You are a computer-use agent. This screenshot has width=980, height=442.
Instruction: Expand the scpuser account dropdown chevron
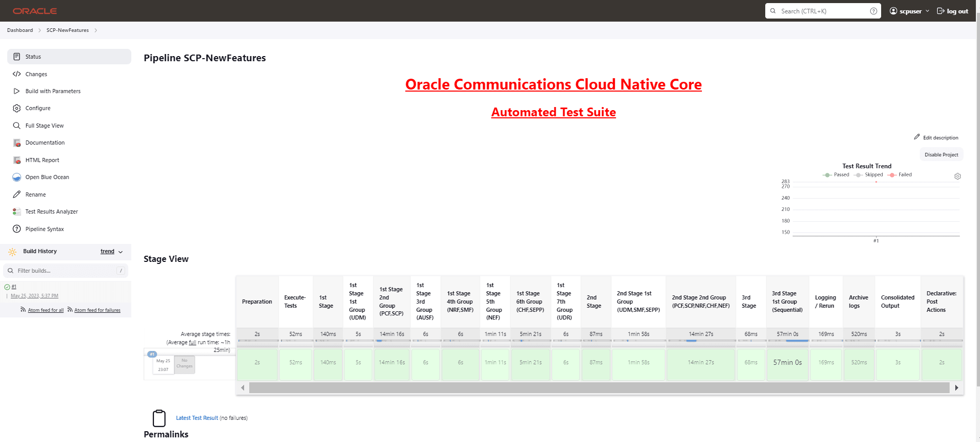point(927,11)
